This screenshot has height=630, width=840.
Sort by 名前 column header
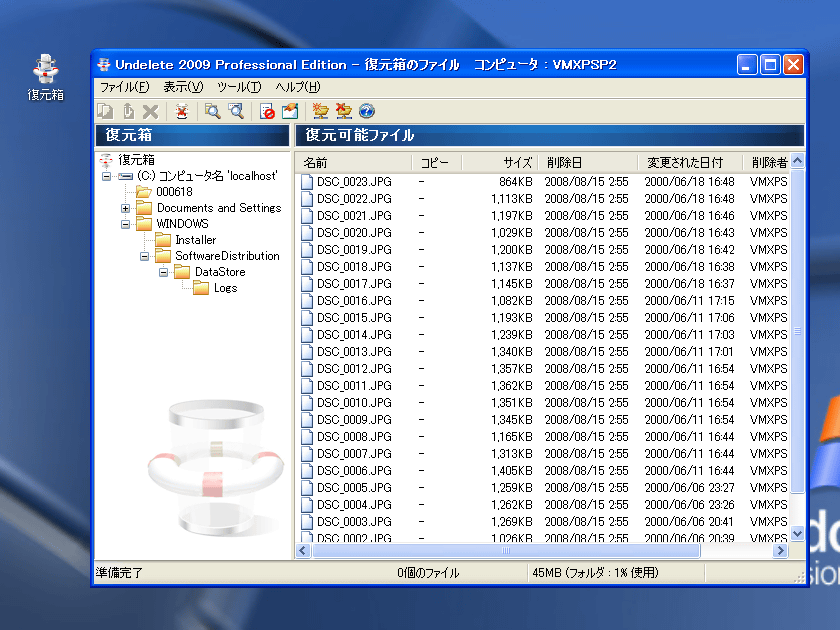click(x=354, y=162)
